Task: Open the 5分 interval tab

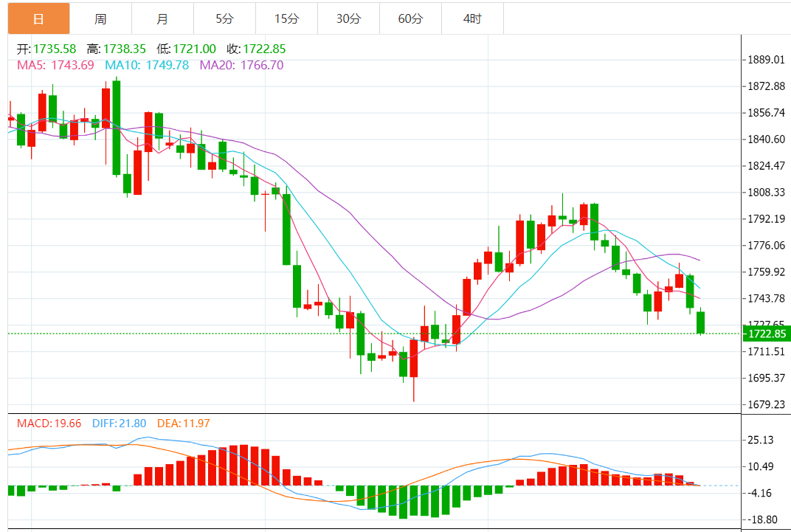Action: [224, 18]
